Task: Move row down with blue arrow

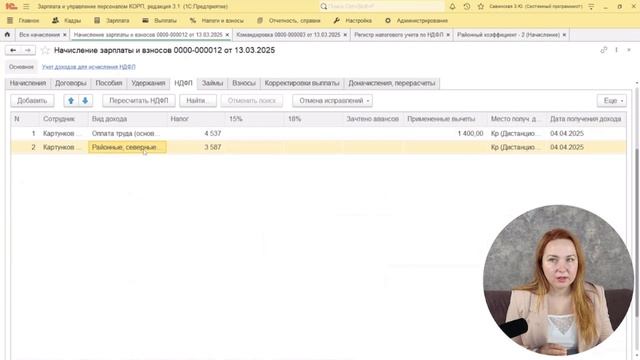Action: pos(85,100)
